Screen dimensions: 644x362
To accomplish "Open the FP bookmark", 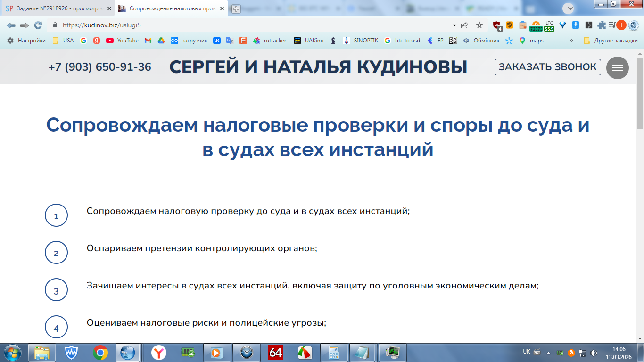I will [x=435, y=41].
